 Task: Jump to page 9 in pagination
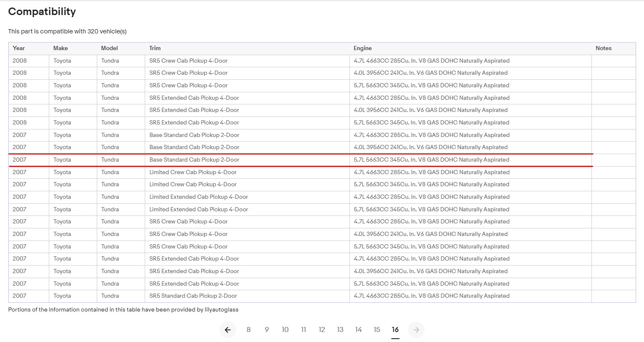[267, 330]
